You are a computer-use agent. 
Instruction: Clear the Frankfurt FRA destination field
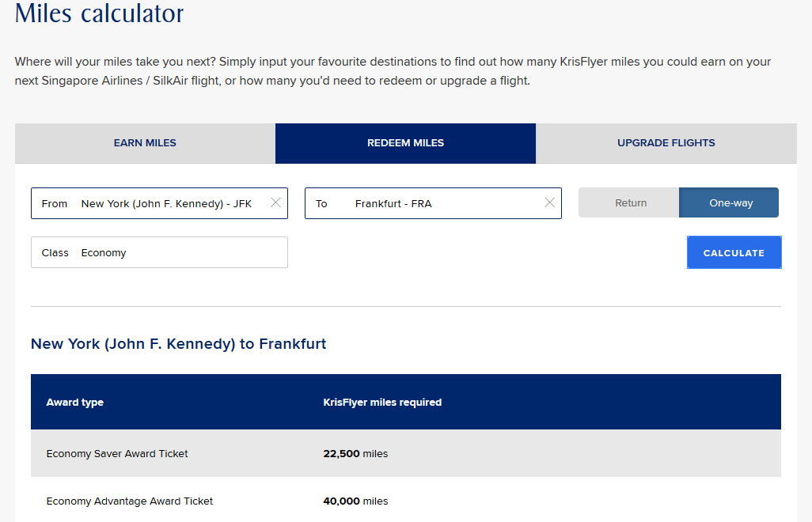coord(549,203)
